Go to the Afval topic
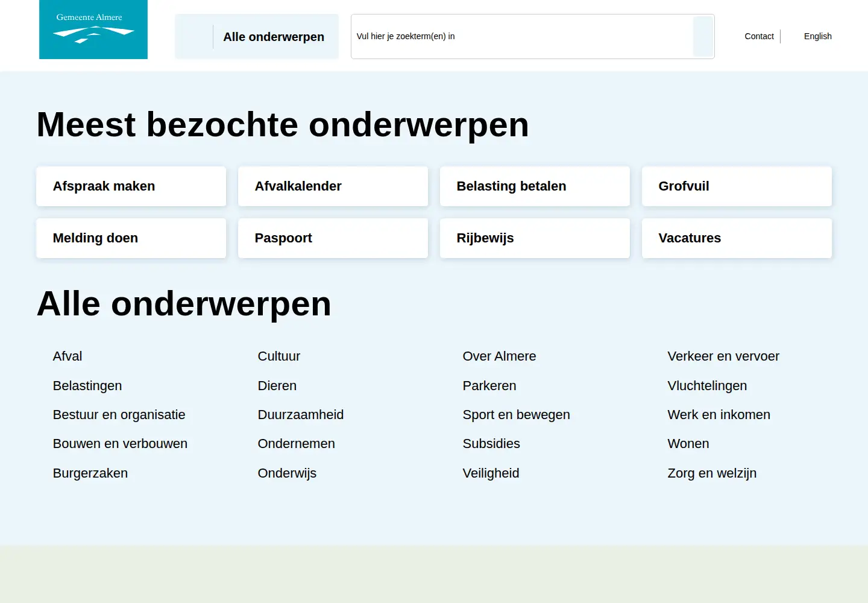Screen dimensions: 868x603 point(68,356)
